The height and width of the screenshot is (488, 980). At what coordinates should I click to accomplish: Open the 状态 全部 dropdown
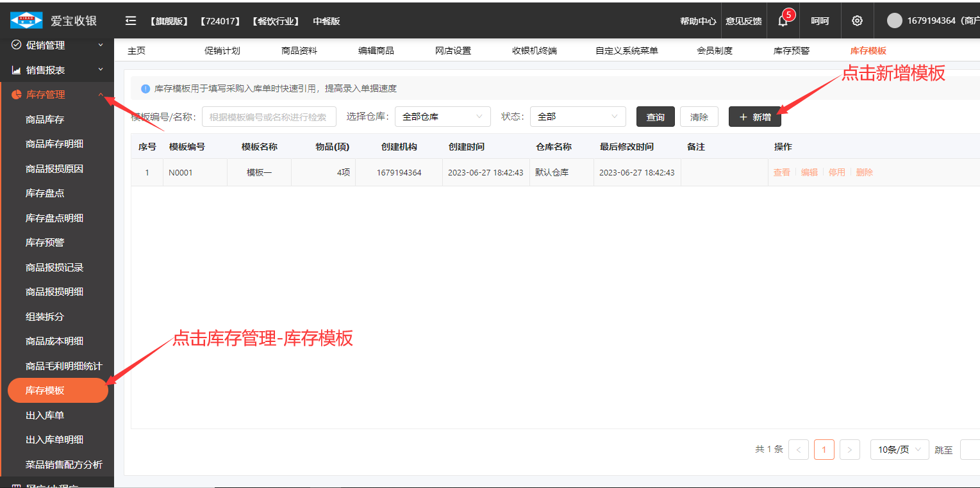coord(578,117)
